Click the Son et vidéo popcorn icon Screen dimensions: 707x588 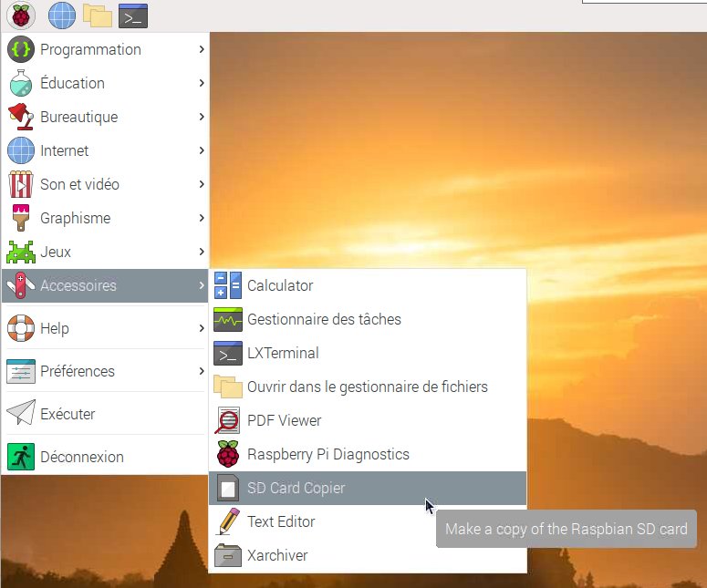[x=21, y=184]
